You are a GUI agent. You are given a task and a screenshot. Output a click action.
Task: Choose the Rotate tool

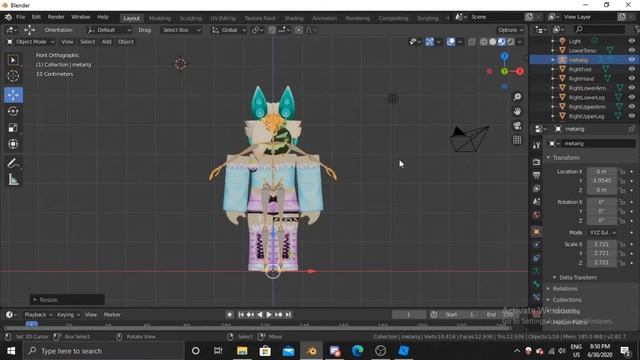coord(13,111)
